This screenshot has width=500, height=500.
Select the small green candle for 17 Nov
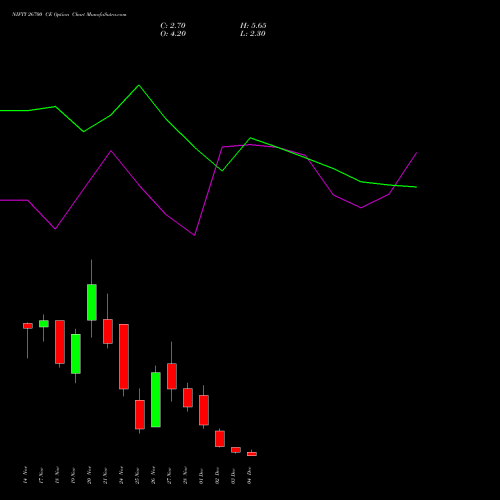click(x=44, y=324)
